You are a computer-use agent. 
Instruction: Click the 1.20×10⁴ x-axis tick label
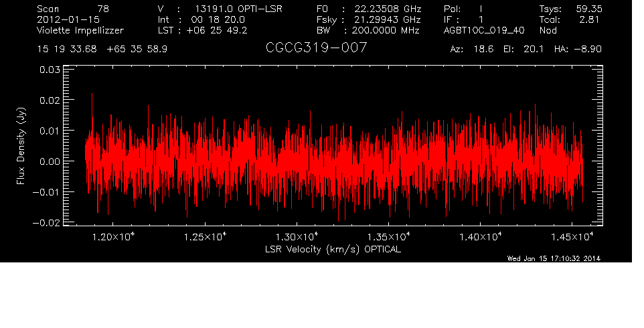(112, 236)
